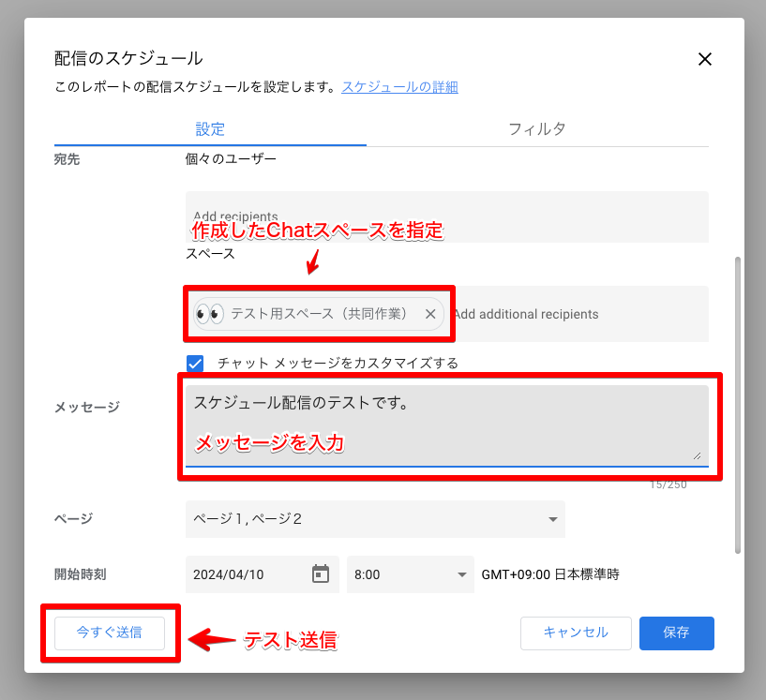766x700 pixels.
Task: Open the calendar date picker icon
Action: coord(321,573)
